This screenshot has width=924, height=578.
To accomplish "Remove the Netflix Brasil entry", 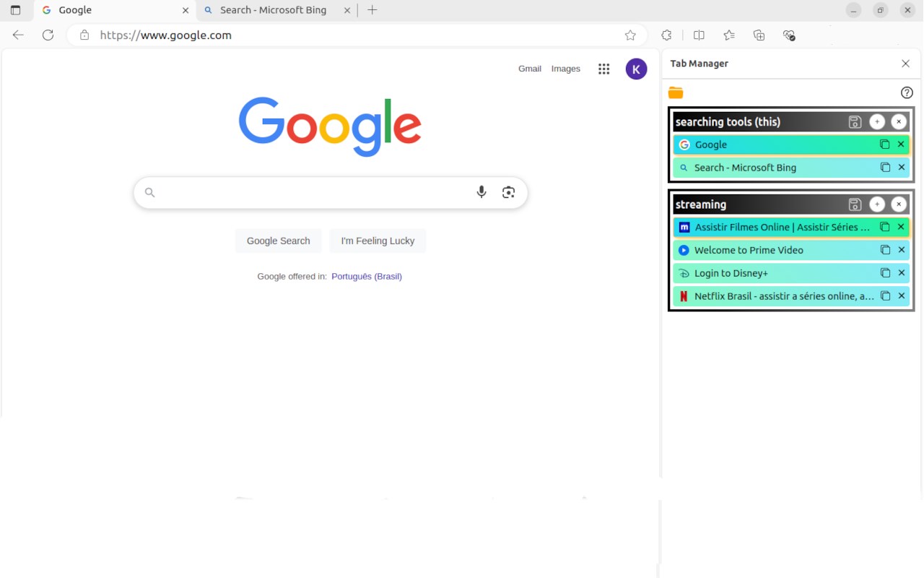I will tap(901, 296).
